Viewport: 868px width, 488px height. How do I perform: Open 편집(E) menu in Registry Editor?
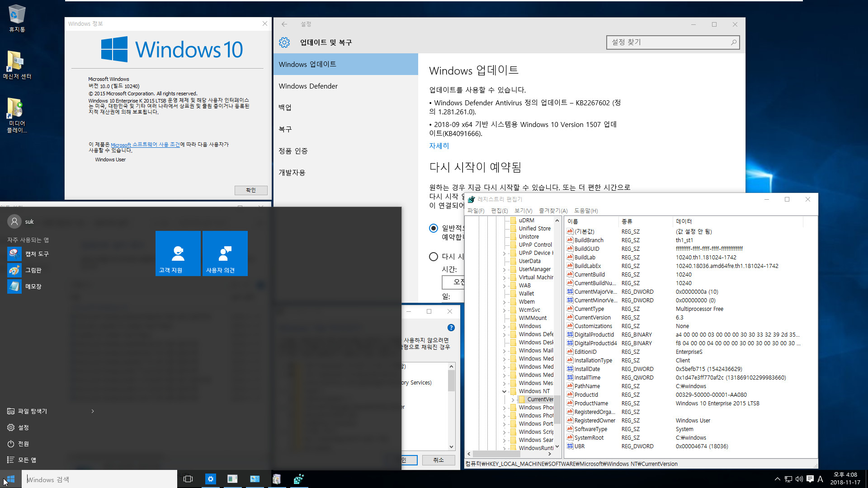point(500,211)
